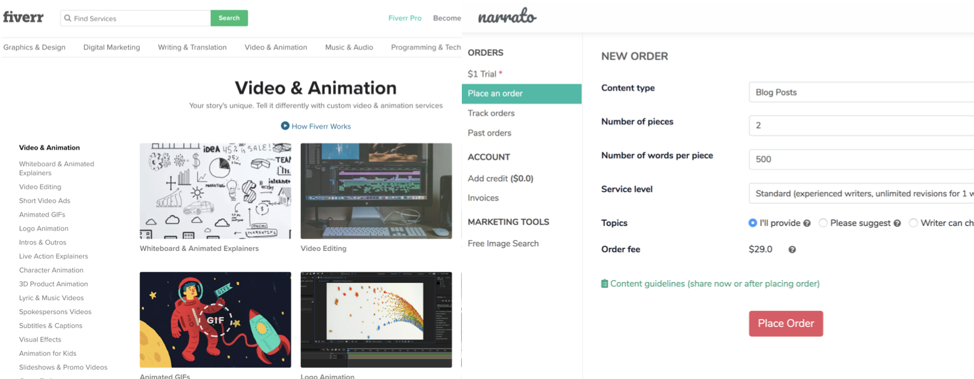The image size is (974, 379).
Task: Open the Video Editing thumbnail image
Action: (376, 191)
